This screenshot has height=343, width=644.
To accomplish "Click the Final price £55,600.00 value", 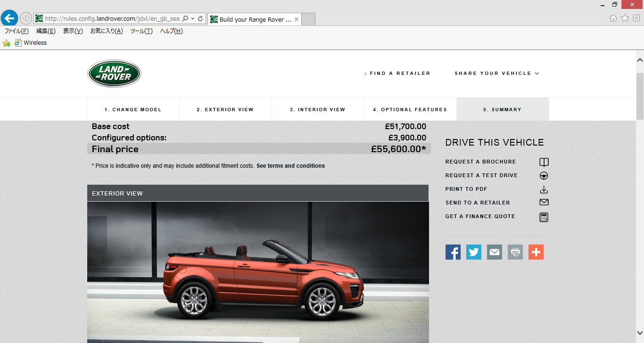I will (398, 149).
